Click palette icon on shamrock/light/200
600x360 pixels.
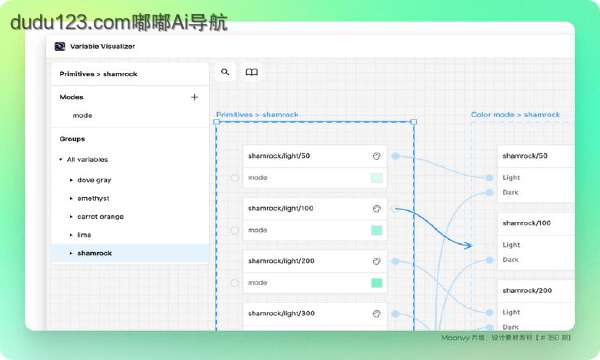pyautogui.click(x=377, y=261)
